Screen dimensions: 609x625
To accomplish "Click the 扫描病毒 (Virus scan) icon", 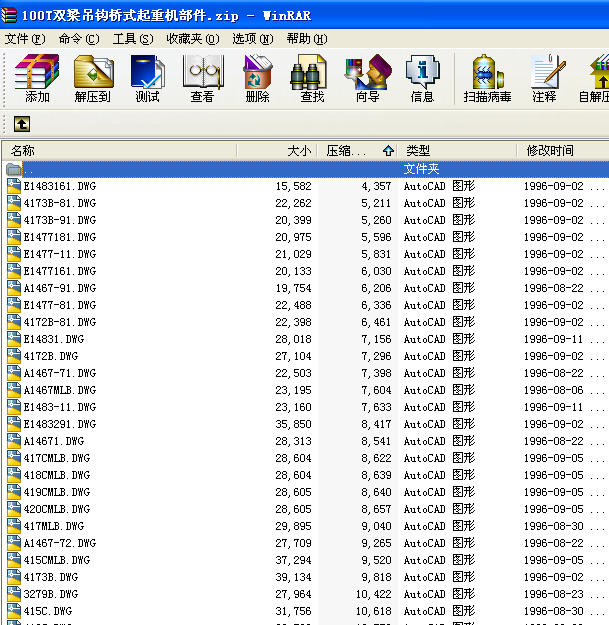I will [487, 79].
